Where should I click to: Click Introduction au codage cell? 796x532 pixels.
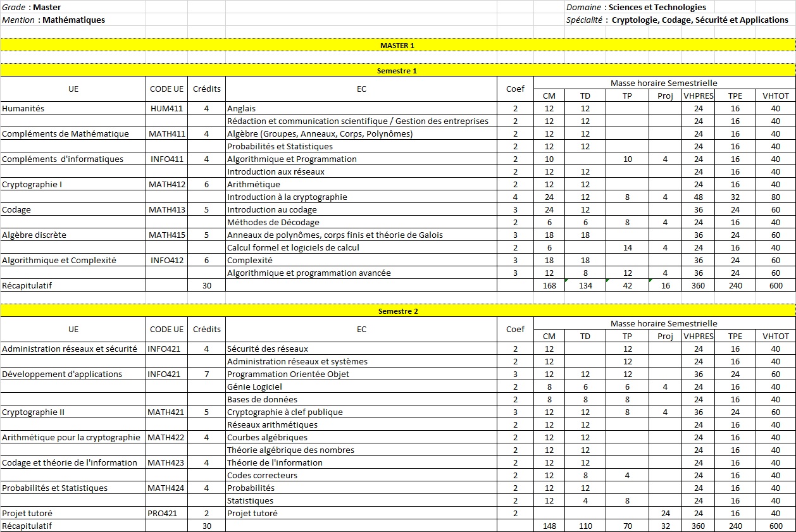[x=361, y=209]
